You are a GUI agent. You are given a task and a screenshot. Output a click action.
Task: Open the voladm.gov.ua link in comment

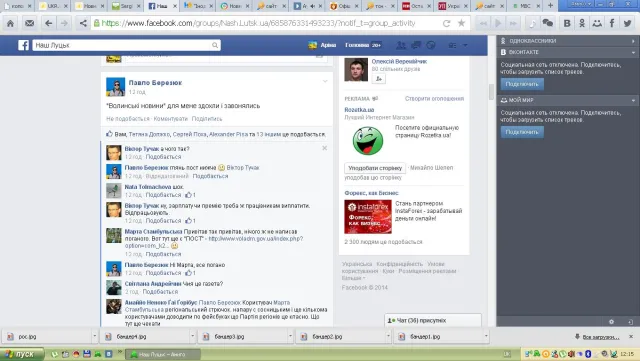[256, 239]
